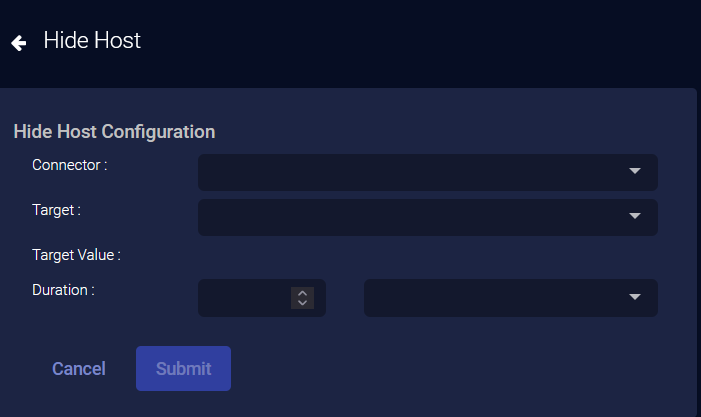Click the Hide Host Configuration heading
701x417 pixels.
click(x=114, y=131)
